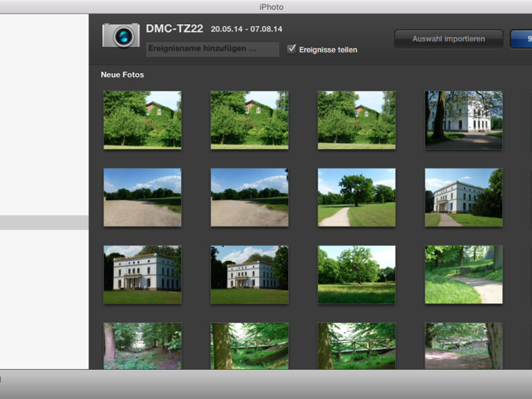Toggle the Ereignisse teilen checkbox
532x399 pixels.
click(292, 49)
